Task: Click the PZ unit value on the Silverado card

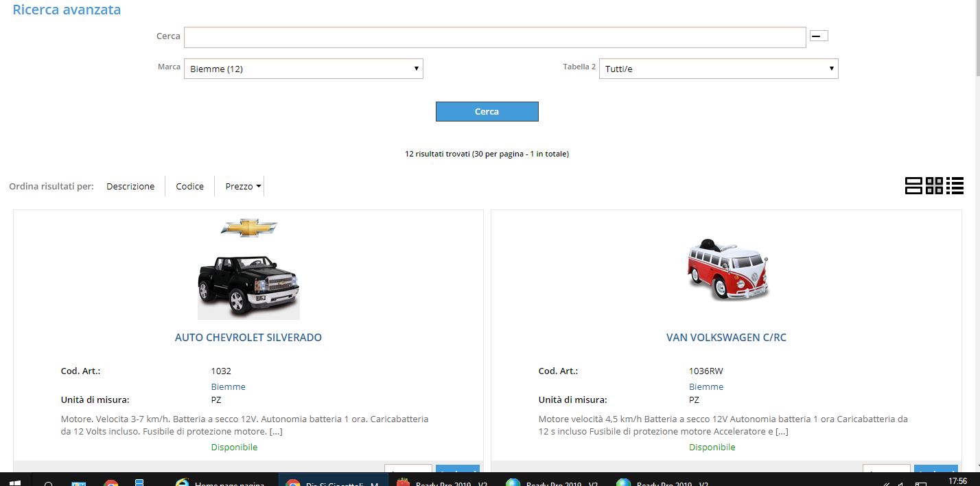Action: coord(216,400)
